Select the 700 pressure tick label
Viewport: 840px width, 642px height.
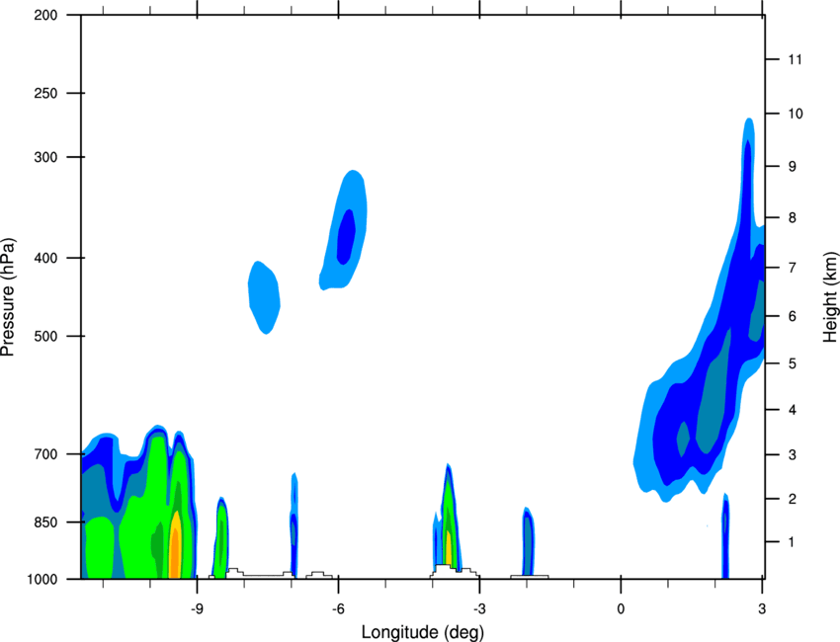[x=45, y=454]
